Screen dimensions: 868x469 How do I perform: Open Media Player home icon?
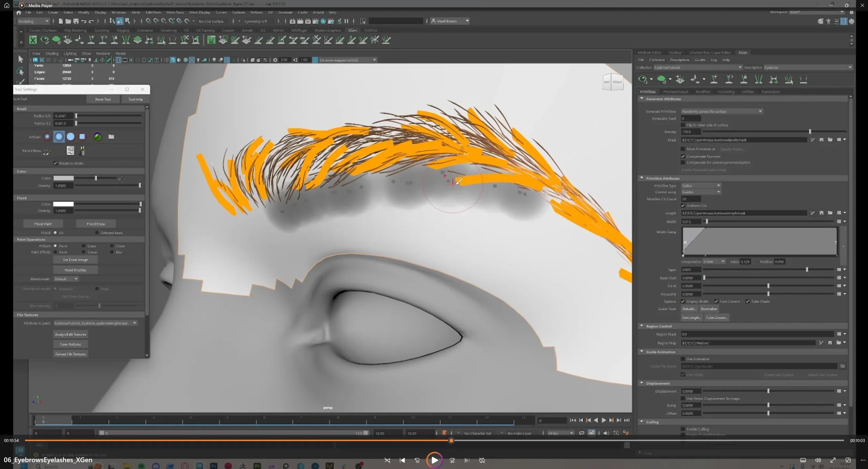click(x=6, y=5)
